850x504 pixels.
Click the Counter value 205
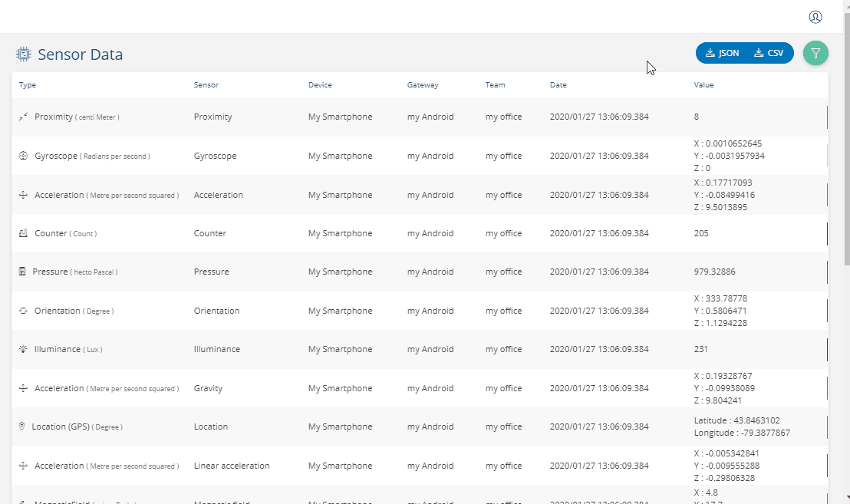coord(701,233)
